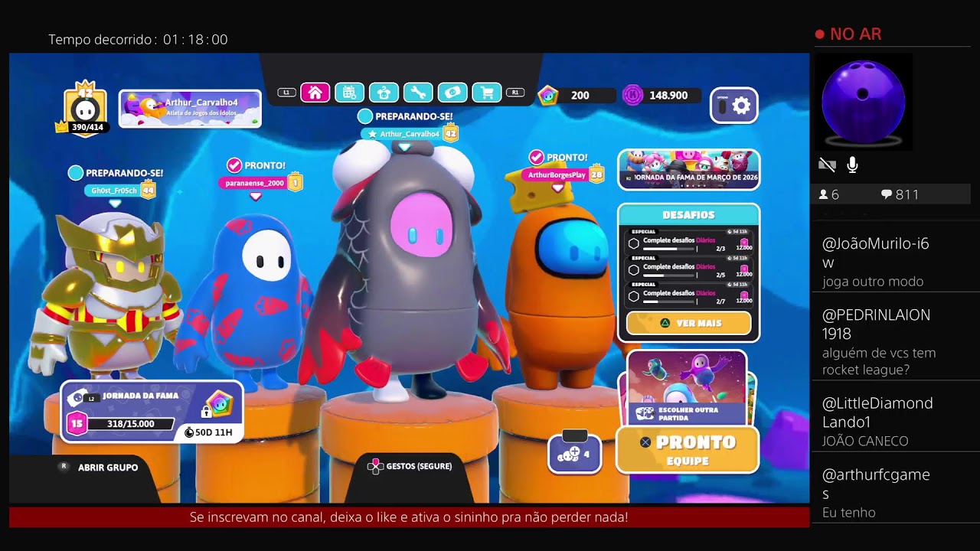980x551 pixels.
Task: Toggle the crossed-out camera icon
Action: pos(827,165)
